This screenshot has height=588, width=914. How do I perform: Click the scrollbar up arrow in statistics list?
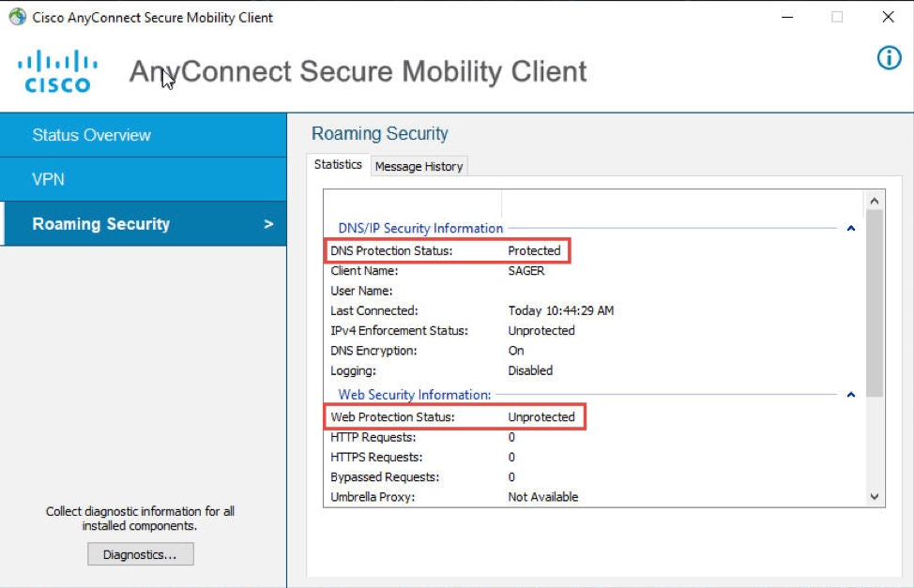click(875, 201)
